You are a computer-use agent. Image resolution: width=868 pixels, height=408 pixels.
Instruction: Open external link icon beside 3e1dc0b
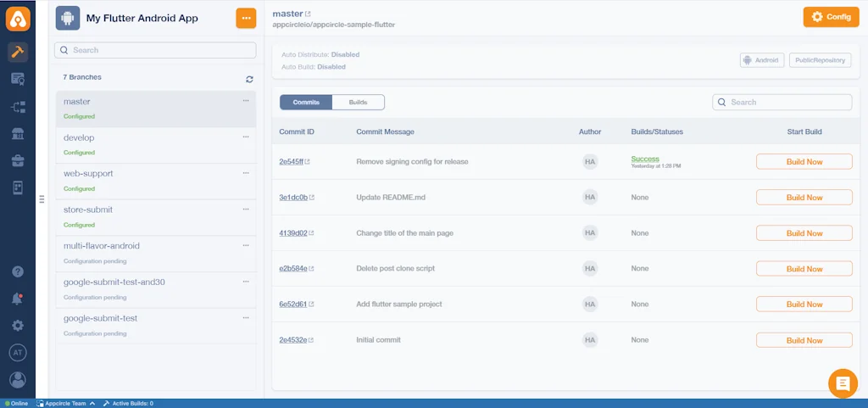coord(312,197)
